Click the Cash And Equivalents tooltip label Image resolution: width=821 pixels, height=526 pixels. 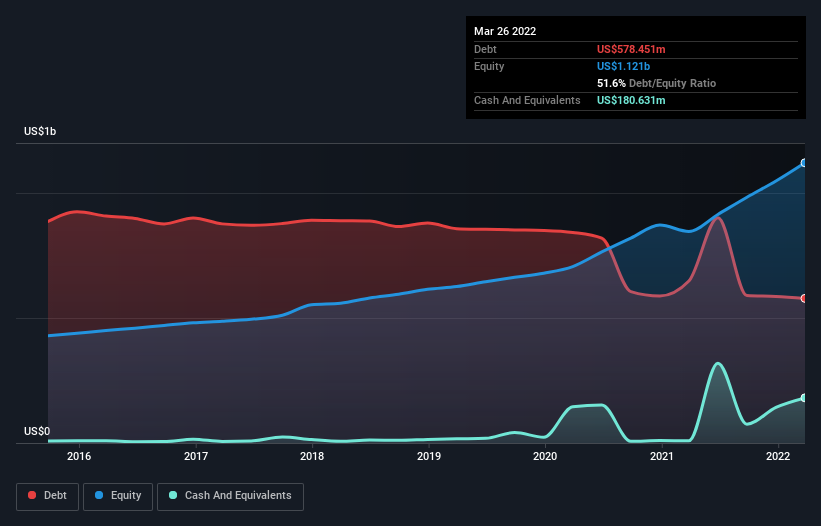coord(527,100)
